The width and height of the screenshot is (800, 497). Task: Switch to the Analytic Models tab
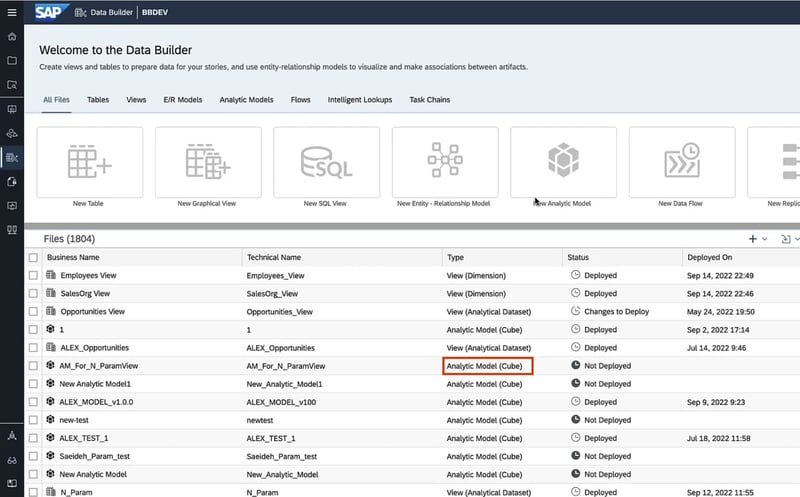(x=246, y=100)
